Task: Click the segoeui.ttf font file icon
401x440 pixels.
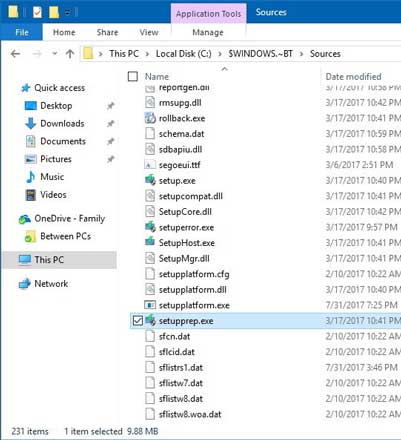Action: click(x=150, y=165)
